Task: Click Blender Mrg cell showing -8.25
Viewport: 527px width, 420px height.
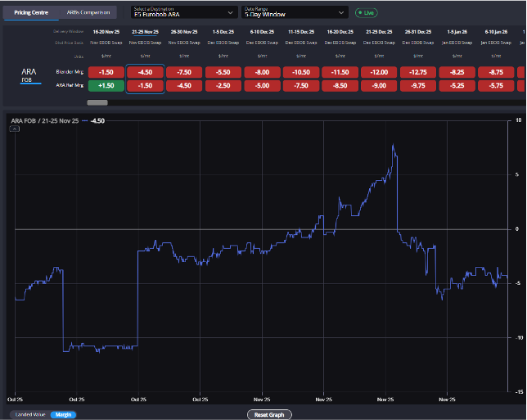Action: pyautogui.click(x=457, y=72)
